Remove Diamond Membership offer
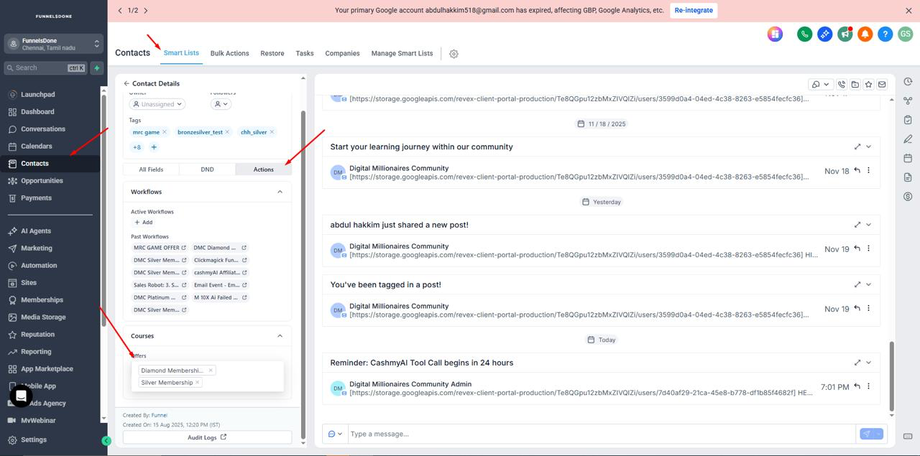 point(211,370)
